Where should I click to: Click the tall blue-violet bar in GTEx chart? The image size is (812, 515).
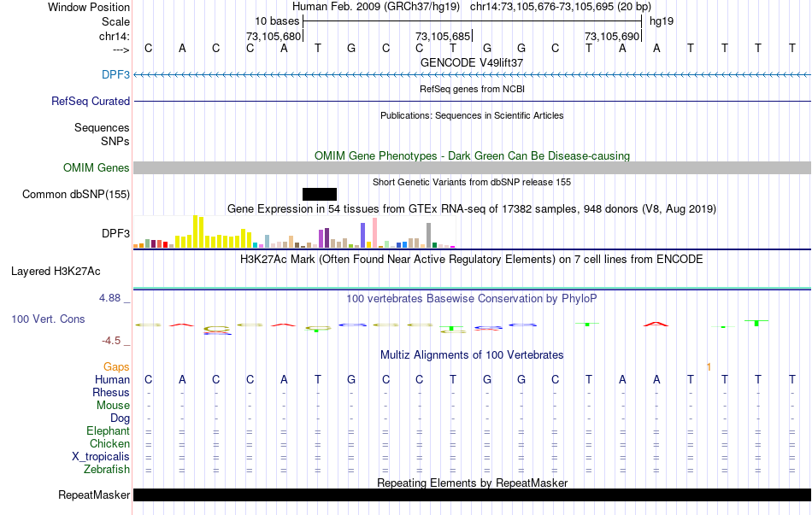[363, 236]
